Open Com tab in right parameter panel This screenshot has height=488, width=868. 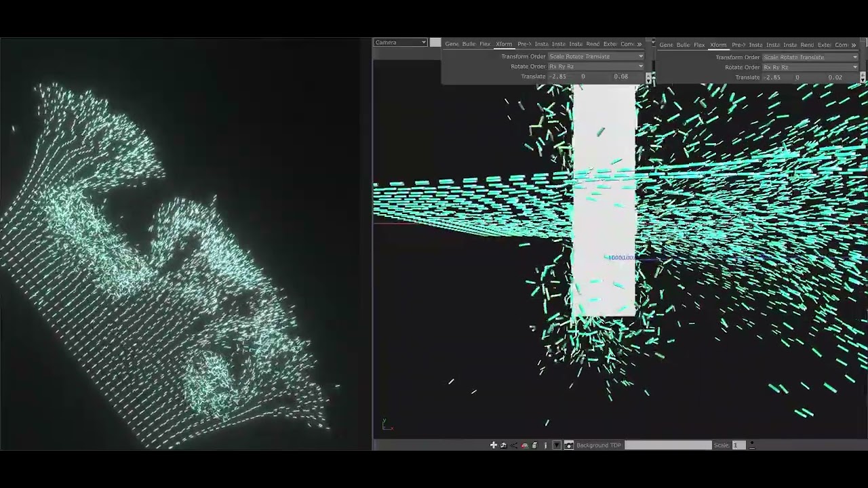(x=842, y=45)
